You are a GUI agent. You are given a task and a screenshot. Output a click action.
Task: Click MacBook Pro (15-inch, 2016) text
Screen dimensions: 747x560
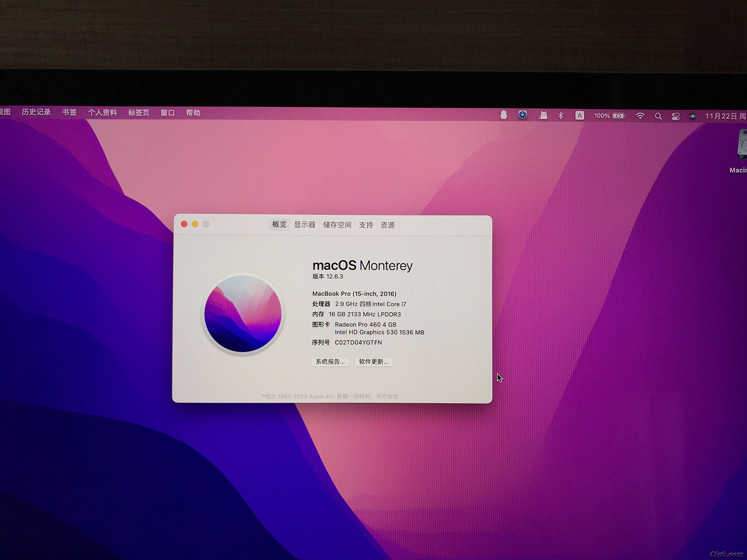pyautogui.click(x=354, y=294)
